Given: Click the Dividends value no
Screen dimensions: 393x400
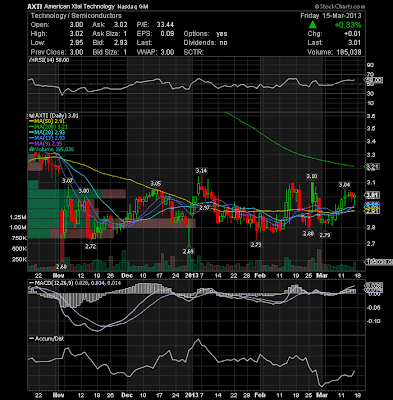Looking at the screenshot, I should click(223, 43).
